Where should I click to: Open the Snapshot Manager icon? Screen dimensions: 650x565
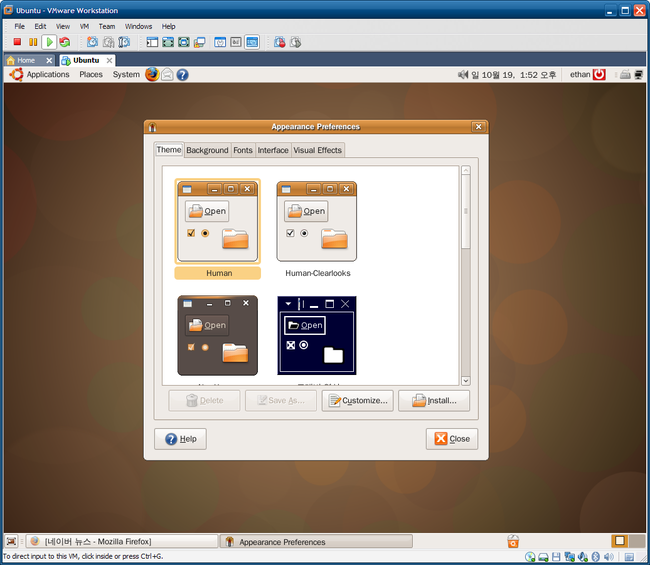124,42
